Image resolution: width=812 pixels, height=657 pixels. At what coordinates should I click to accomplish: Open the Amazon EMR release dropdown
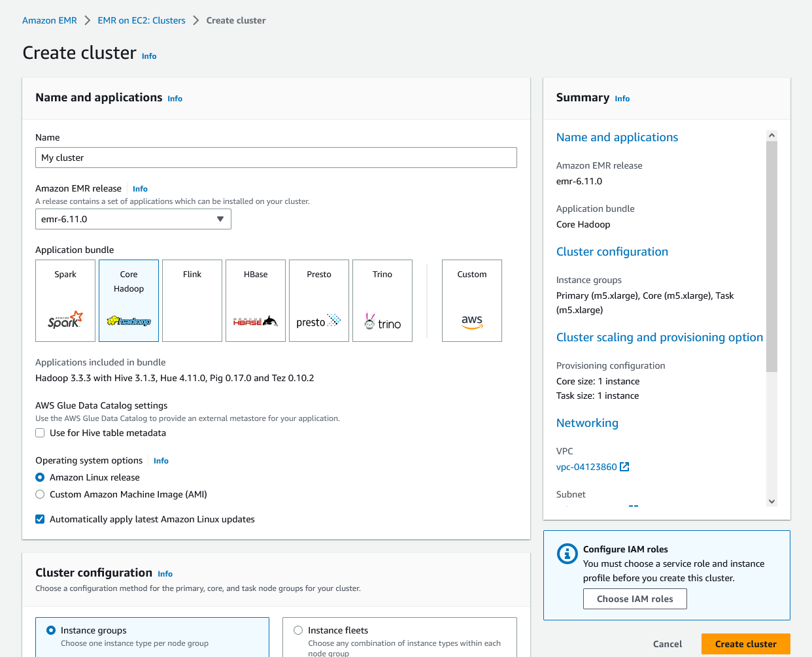tap(133, 219)
